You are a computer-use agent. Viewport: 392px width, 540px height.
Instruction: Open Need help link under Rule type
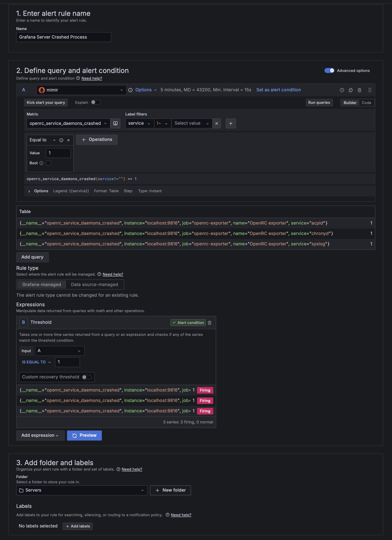113,274
